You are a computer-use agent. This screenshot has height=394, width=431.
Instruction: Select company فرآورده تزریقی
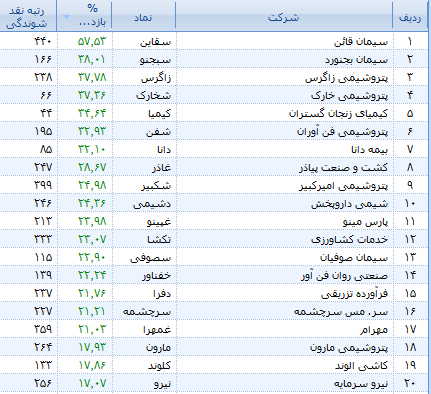click(355, 294)
